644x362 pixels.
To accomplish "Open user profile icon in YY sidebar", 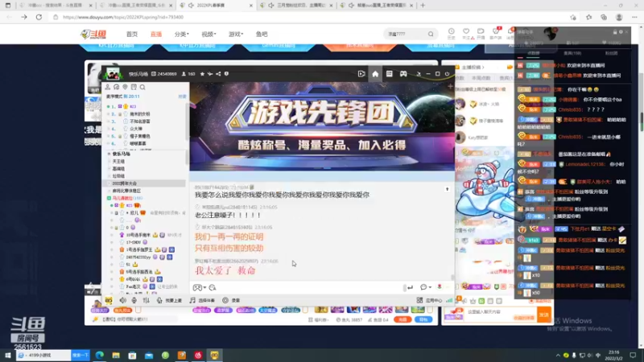I will [108, 87].
